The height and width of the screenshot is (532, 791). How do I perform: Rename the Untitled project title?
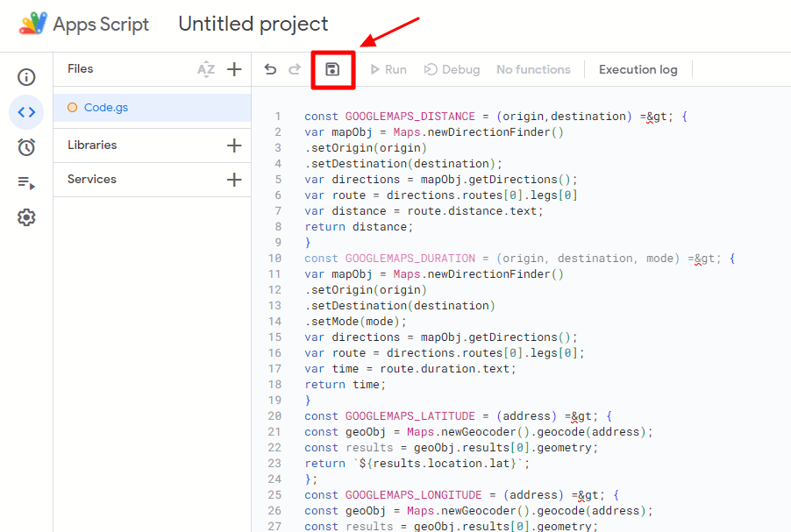tap(253, 24)
